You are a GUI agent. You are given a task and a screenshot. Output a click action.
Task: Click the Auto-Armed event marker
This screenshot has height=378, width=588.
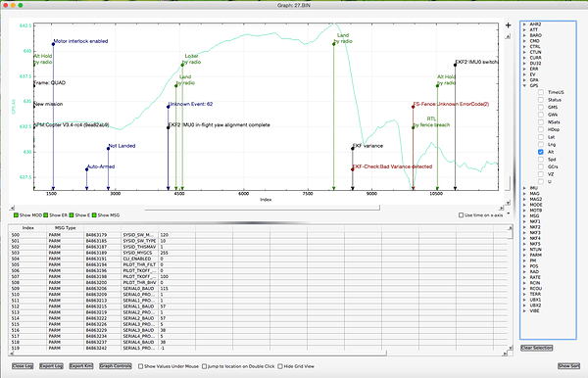[x=86, y=169]
